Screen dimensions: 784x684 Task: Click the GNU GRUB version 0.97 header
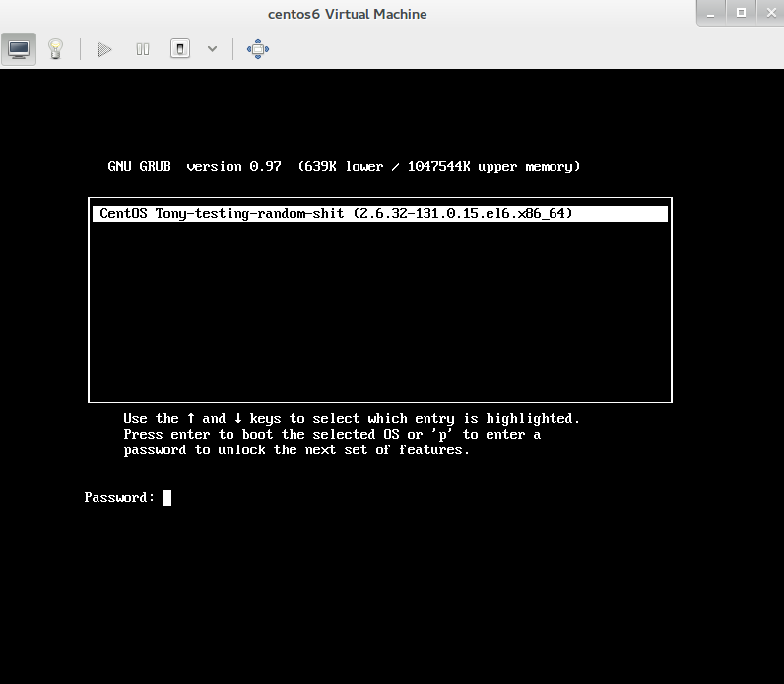coord(344,166)
